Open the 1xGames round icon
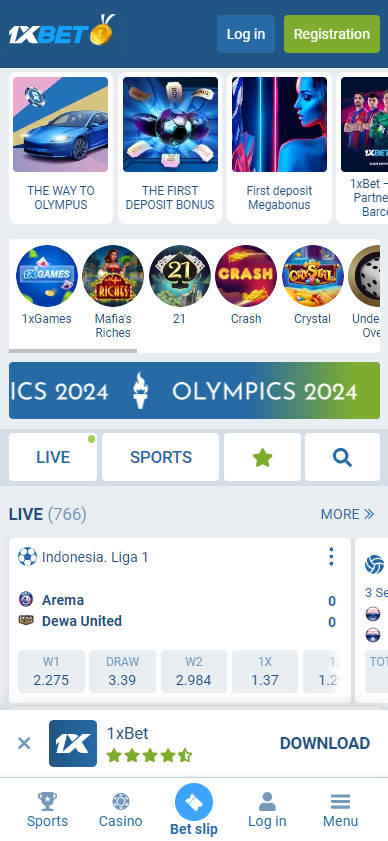This screenshot has height=841, width=388. (47, 276)
